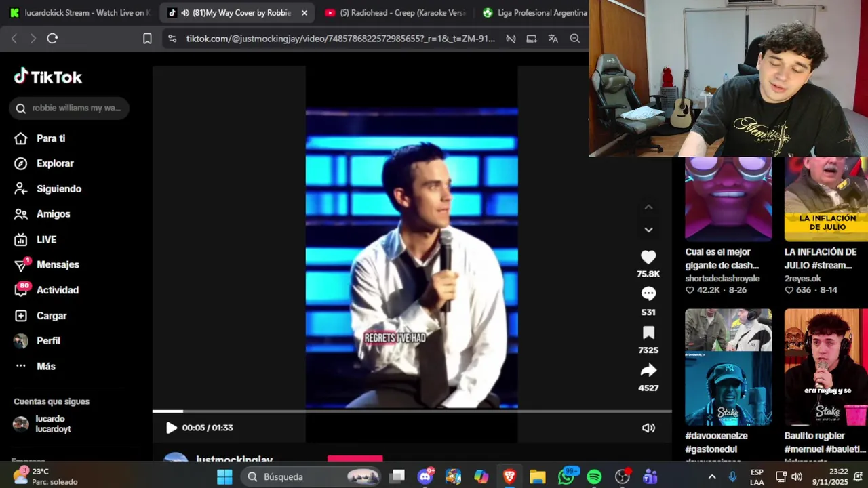868x488 pixels.
Task: Open File Explorer from taskbar
Action: pyautogui.click(x=538, y=477)
